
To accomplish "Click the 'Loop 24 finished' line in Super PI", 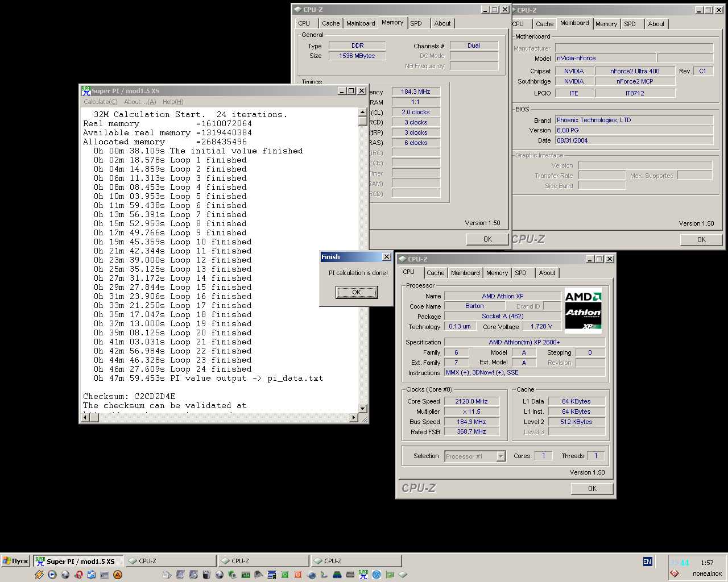I will [173, 369].
